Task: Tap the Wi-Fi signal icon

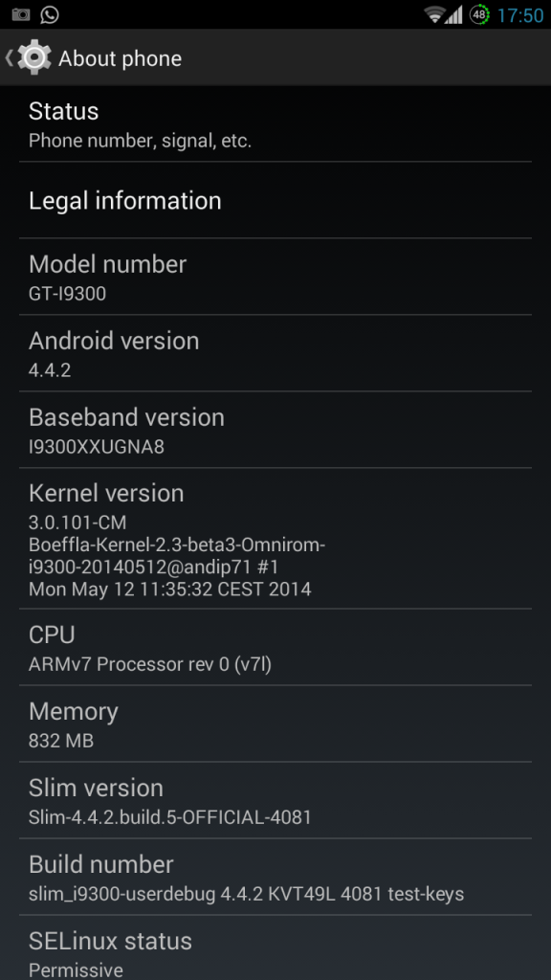Action: (433, 14)
